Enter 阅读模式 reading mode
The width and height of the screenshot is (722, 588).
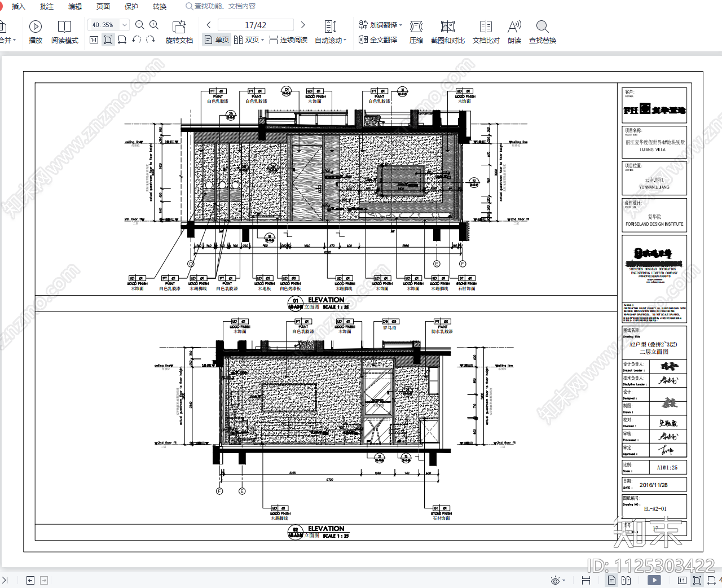(x=65, y=32)
